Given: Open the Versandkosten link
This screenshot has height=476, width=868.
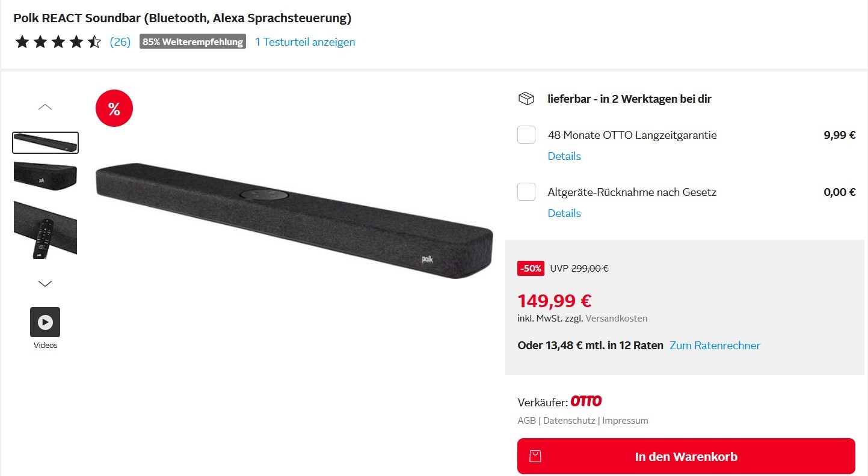Looking at the screenshot, I should pyautogui.click(x=617, y=319).
